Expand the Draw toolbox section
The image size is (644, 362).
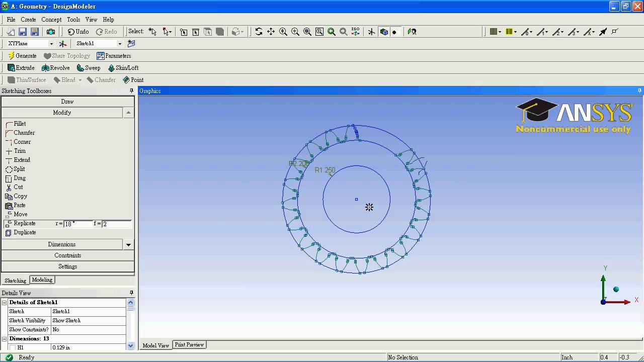click(67, 102)
